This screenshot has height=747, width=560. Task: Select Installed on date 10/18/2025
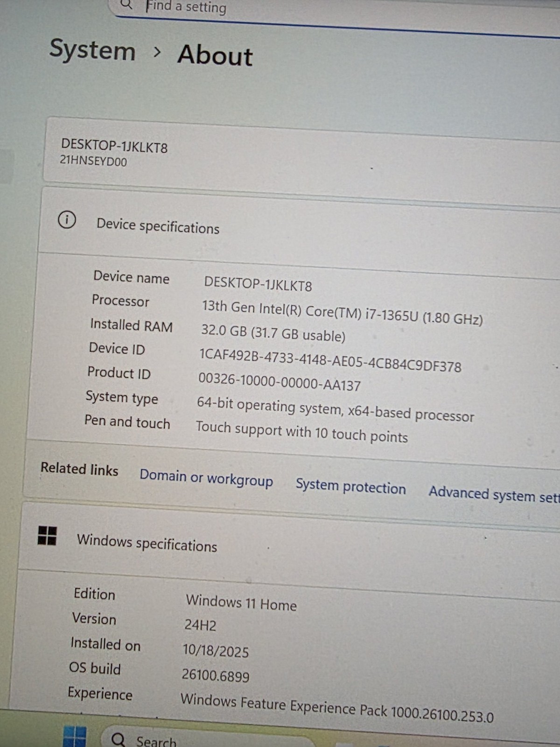(216, 650)
